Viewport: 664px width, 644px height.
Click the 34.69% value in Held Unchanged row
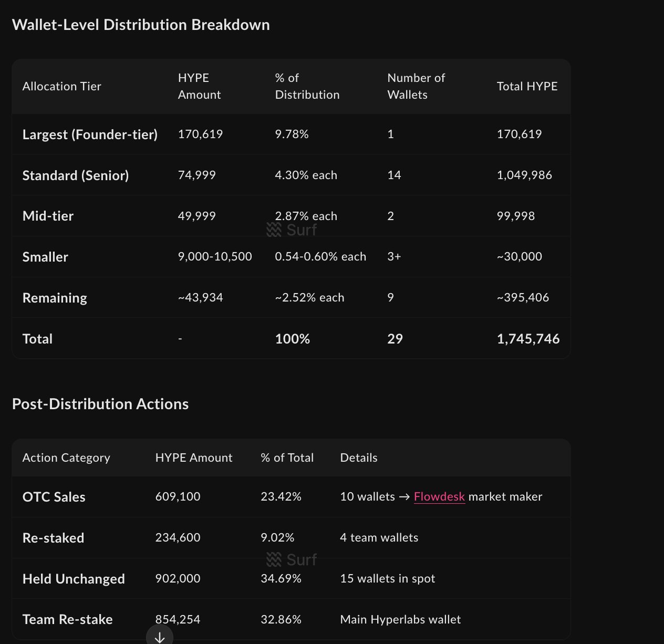(281, 578)
